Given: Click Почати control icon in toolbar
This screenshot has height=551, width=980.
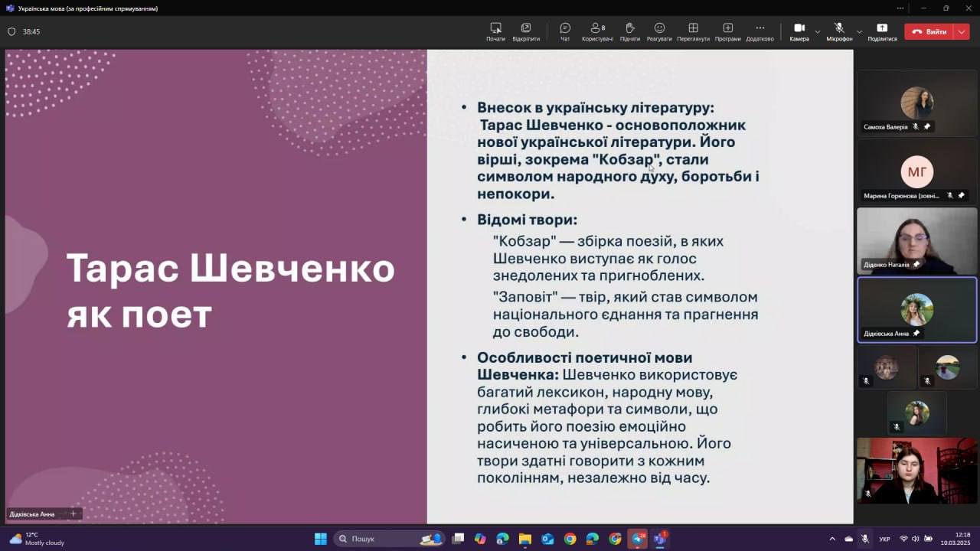Looking at the screenshot, I should pos(495,31).
